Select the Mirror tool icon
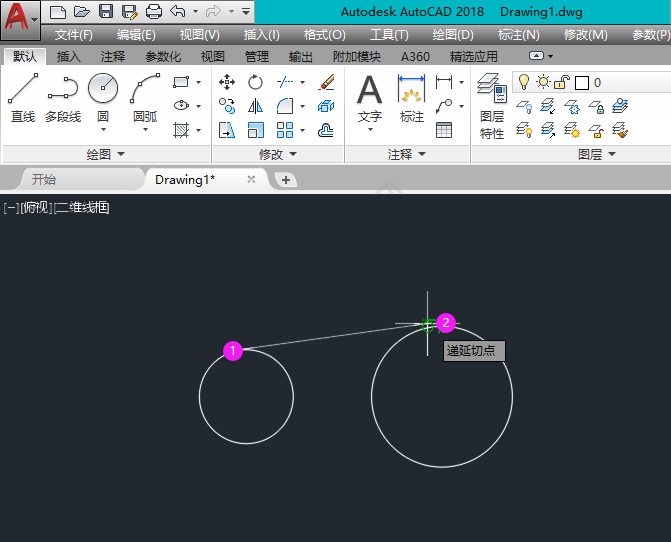This screenshot has width=671, height=542. coord(255,106)
